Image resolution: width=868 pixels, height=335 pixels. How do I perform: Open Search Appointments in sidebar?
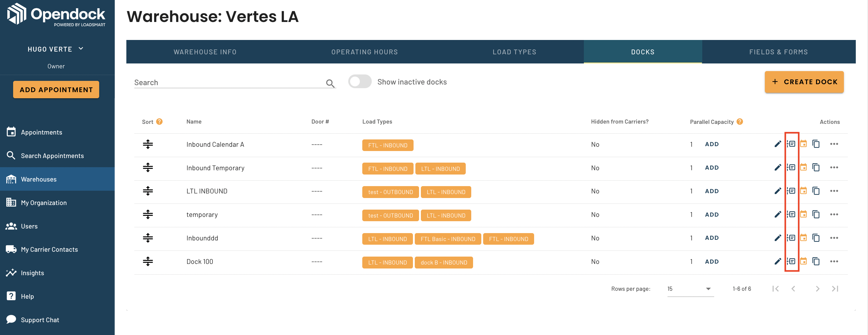(57, 156)
